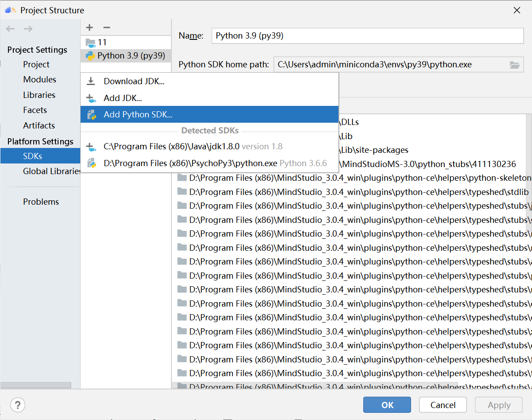The width and height of the screenshot is (532, 420).
Task: Click the JDK plus icon beside Add JDK
Action: click(90, 97)
